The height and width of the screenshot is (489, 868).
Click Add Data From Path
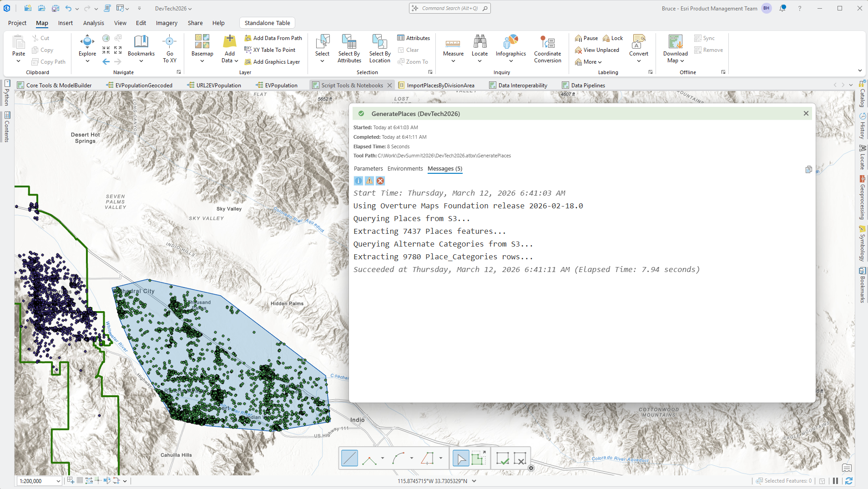273,38
